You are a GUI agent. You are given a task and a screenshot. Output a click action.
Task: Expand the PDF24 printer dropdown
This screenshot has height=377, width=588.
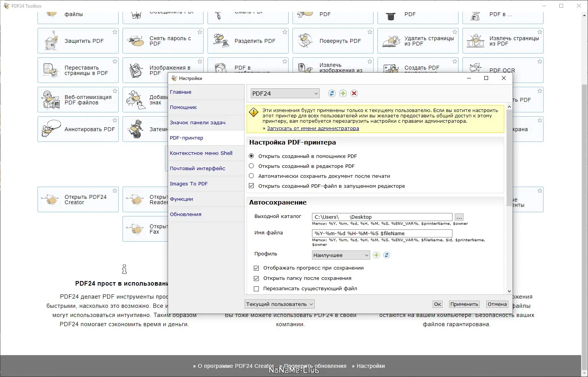click(285, 93)
